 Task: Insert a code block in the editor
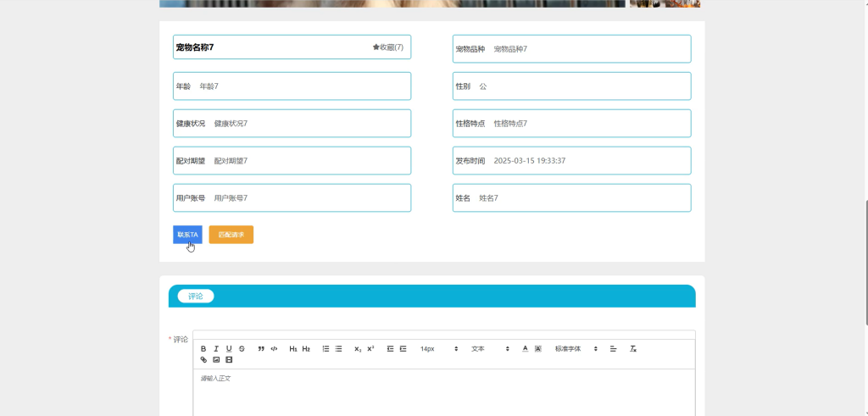click(x=274, y=349)
